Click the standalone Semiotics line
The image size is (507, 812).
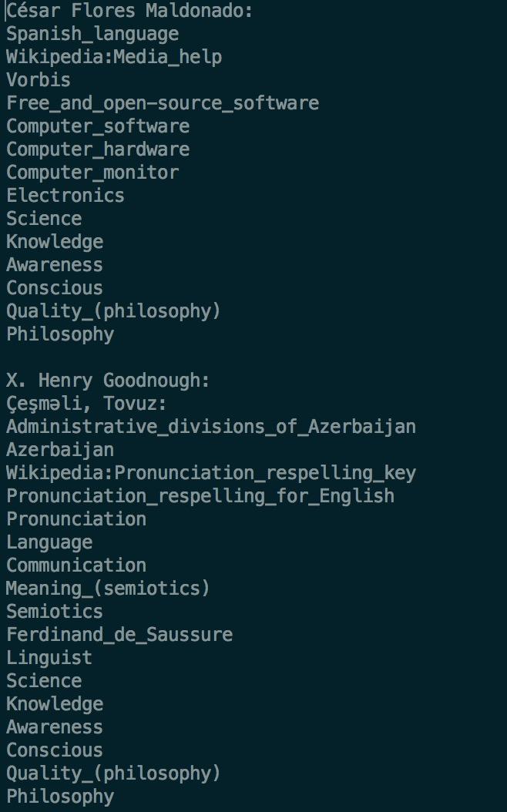coord(55,612)
